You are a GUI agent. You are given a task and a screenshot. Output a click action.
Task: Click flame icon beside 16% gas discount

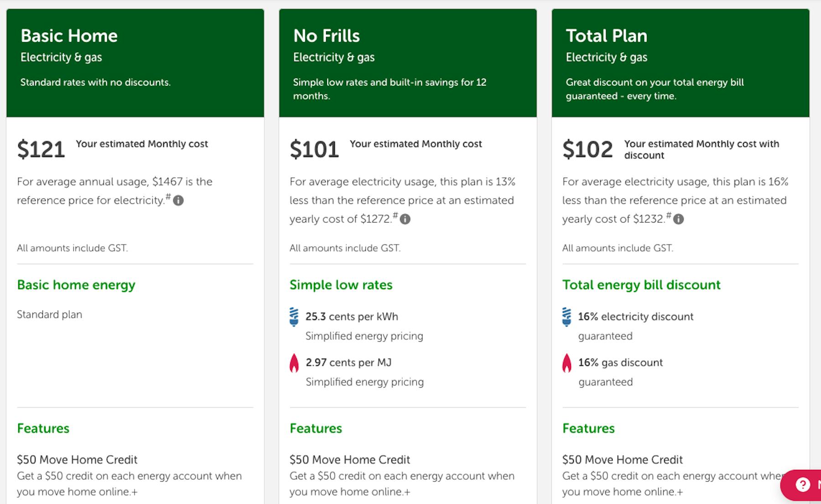pos(566,363)
